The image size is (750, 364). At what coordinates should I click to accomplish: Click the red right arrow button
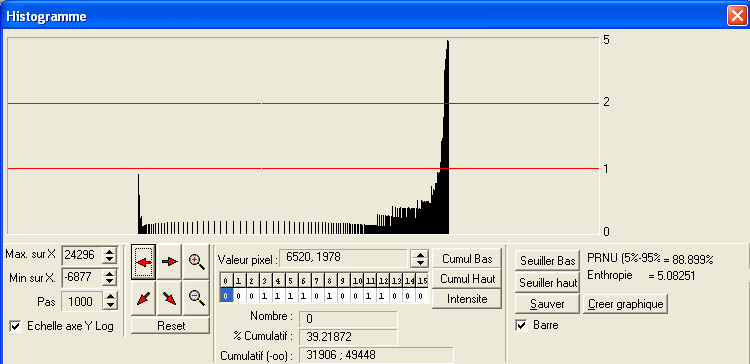coord(169,262)
